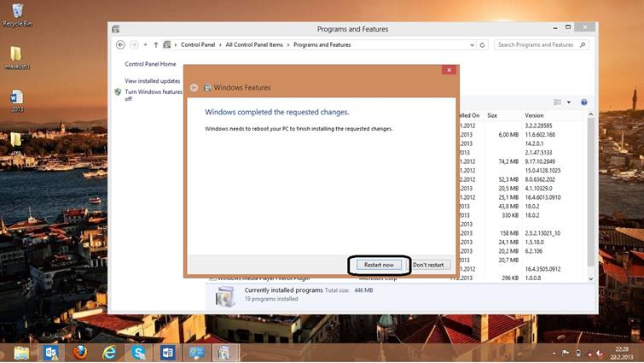644x363 pixels.
Task: Open Turn Windows features on or off
Action: pos(154,95)
